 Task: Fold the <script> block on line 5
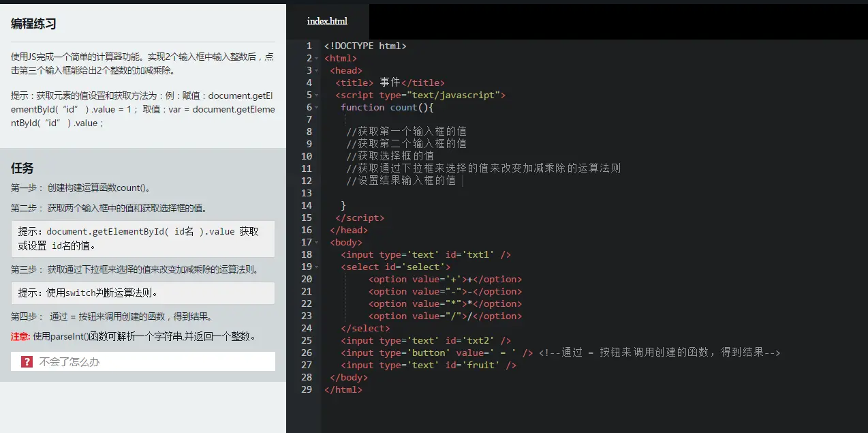(x=317, y=95)
